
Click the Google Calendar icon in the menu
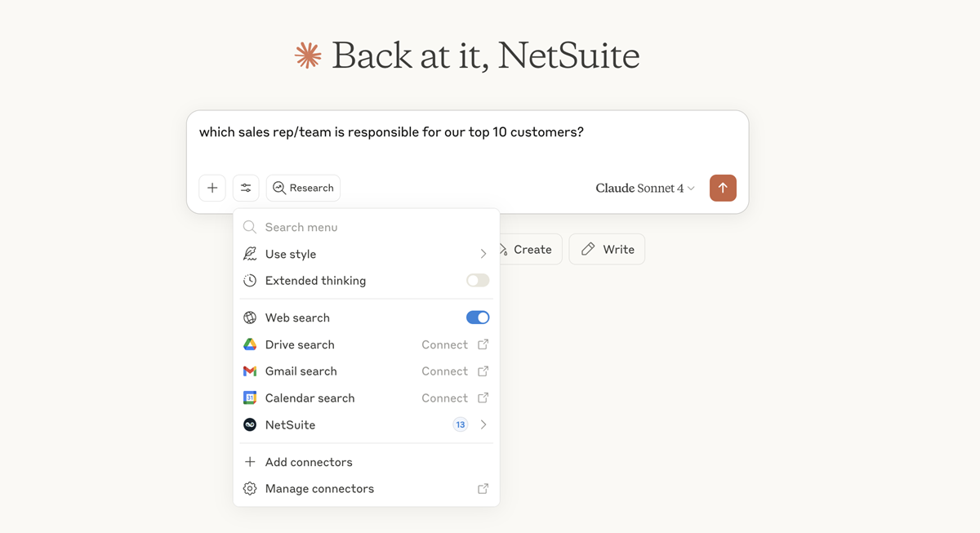coord(249,398)
